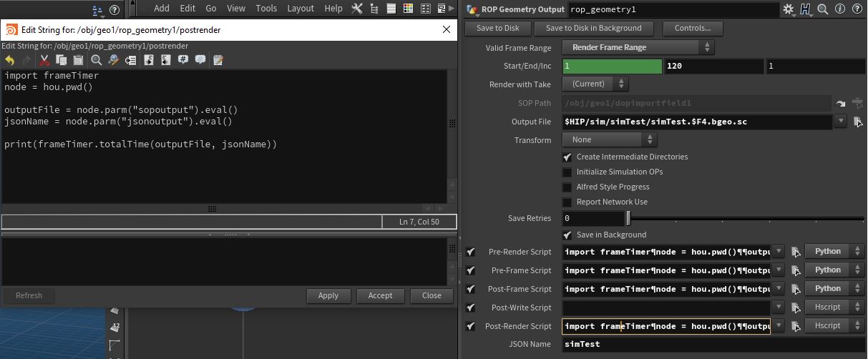The height and width of the screenshot is (359, 868).
Task: Open file chooser icon for Post-Frame Script
Action: [795, 289]
